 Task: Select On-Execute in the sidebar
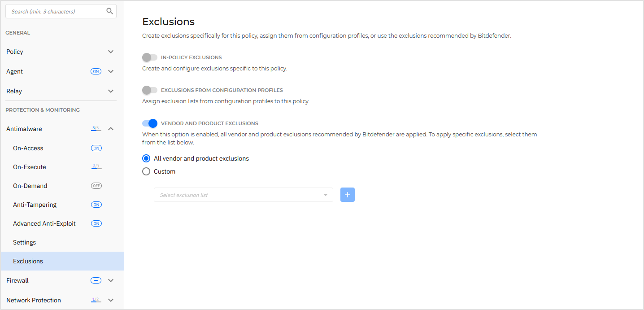point(29,166)
